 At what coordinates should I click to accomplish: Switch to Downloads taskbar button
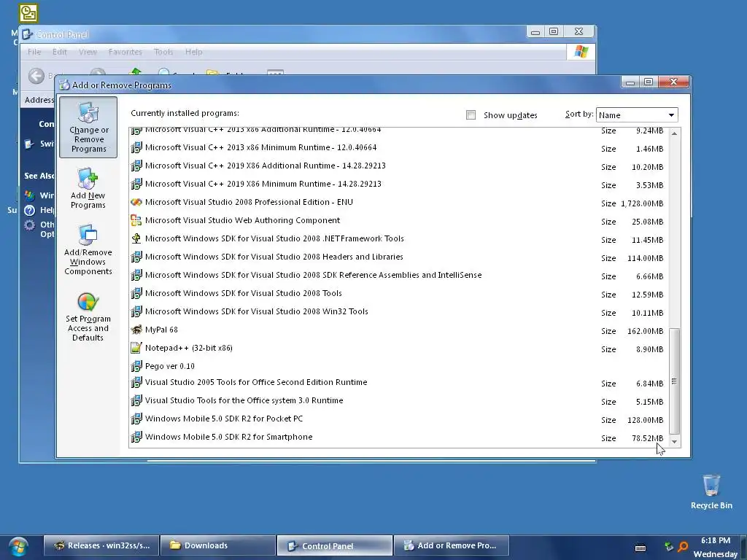point(217,545)
